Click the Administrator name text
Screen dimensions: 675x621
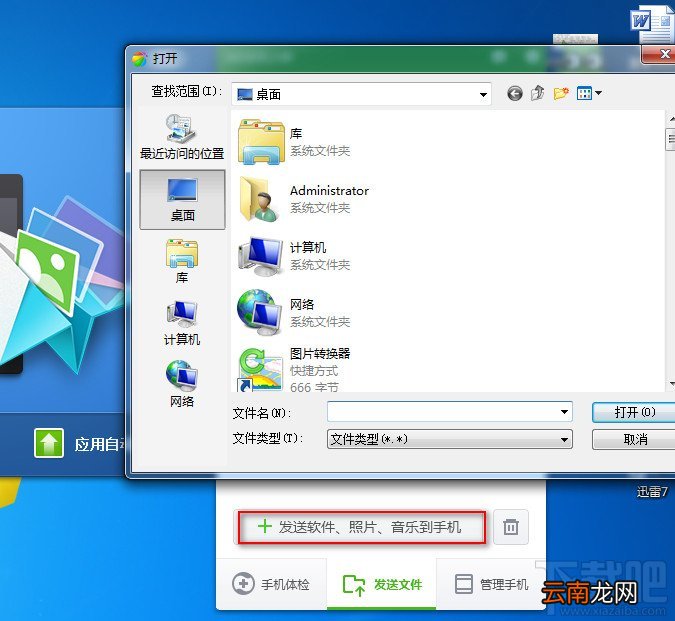tap(329, 191)
